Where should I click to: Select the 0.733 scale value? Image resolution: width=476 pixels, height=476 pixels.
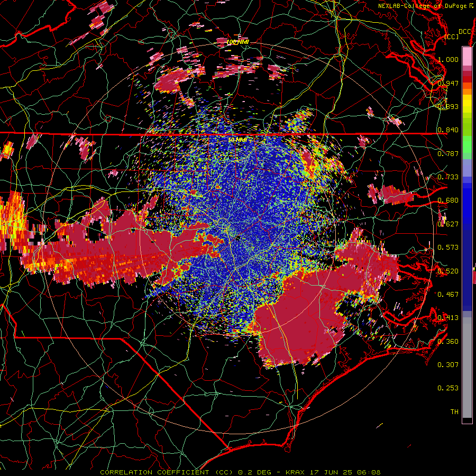click(448, 177)
